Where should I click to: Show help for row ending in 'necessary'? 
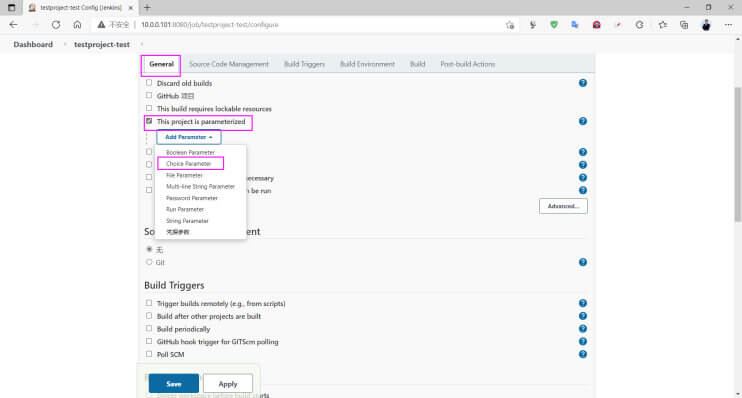point(583,177)
